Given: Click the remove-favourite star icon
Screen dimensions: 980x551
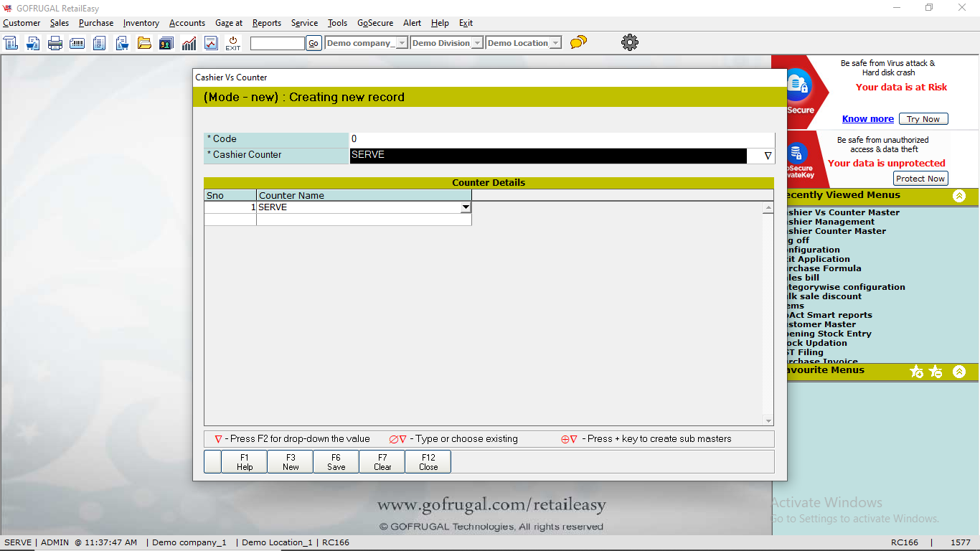Looking at the screenshot, I should 936,372.
